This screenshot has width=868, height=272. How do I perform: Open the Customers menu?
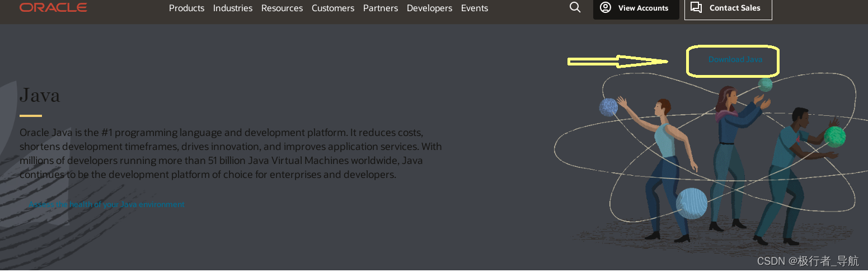pyautogui.click(x=333, y=8)
